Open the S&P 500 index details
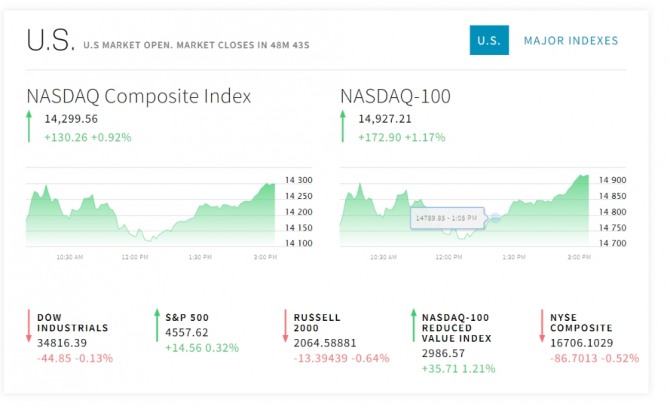This screenshot has width=670, height=406. tap(187, 318)
